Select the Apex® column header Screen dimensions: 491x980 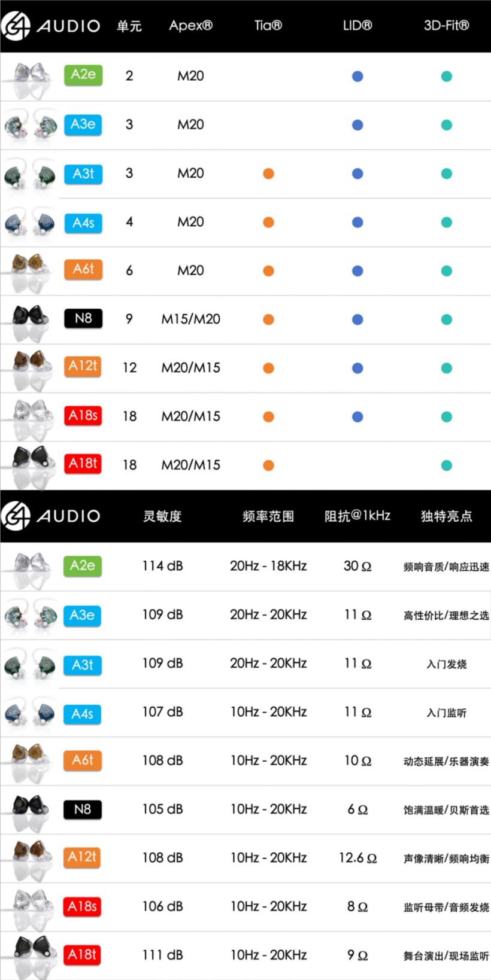tap(190, 26)
